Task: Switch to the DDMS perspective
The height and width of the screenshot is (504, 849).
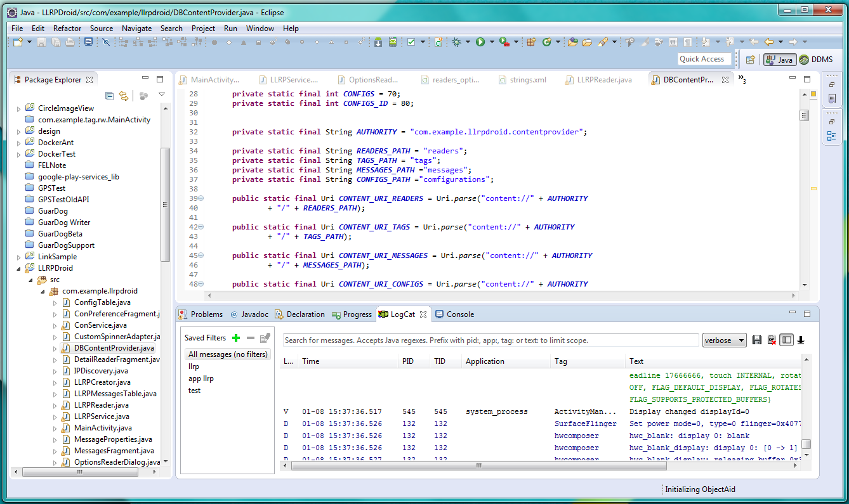Action: coord(816,60)
